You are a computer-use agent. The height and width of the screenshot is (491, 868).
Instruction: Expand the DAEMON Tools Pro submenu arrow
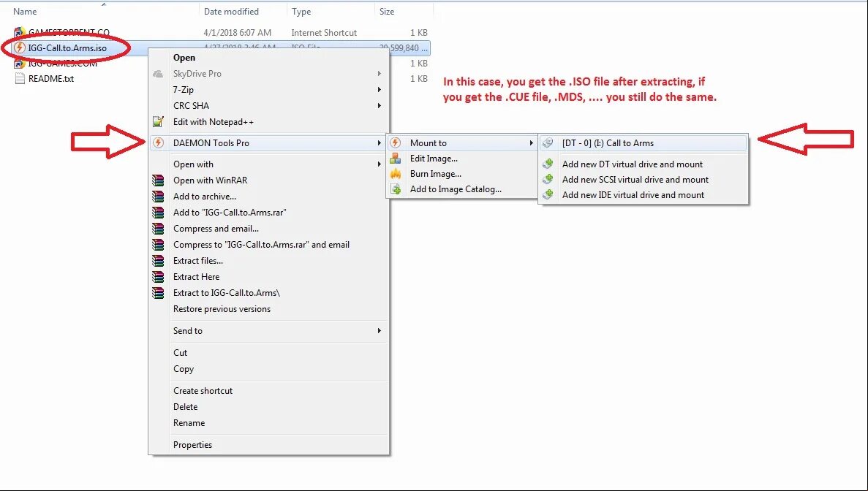[x=380, y=142]
